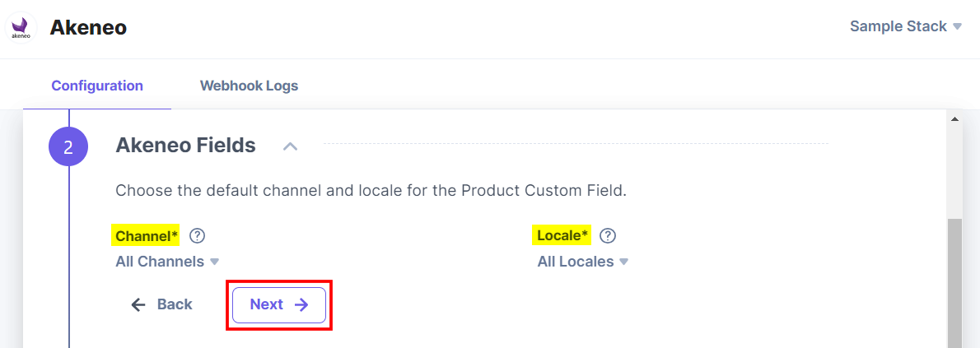The width and height of the screenshot is (980, 348).
Task: Click the default channel and locale description text
Action: [371, 191]
